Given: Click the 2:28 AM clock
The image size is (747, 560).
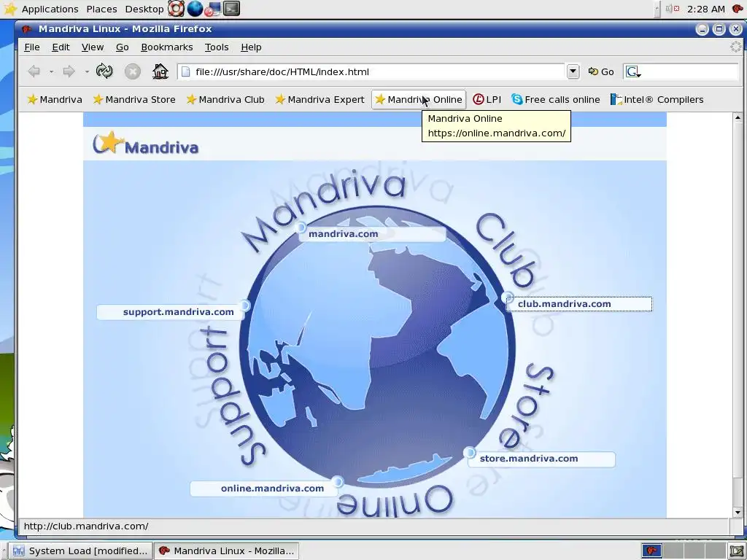Looking at the screenshot, I should coord(705,9).
